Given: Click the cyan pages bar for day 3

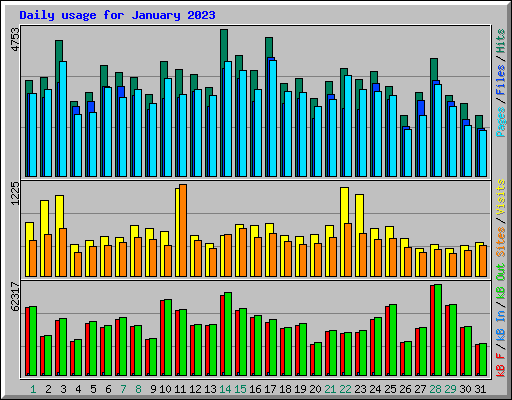Looking at the screenshot, I should click(x=63, y=119).
